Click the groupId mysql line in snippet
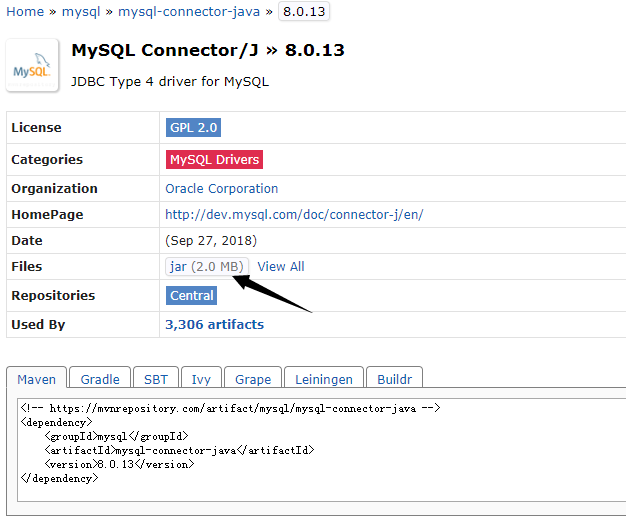Viewport: 626px width, 516px height. click(116, 436)
